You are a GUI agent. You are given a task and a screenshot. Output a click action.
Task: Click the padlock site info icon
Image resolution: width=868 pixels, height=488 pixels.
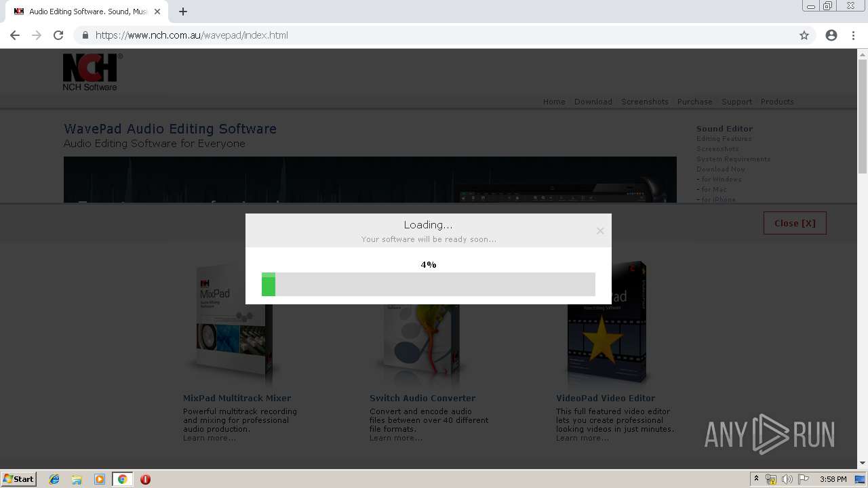[85, 35]
